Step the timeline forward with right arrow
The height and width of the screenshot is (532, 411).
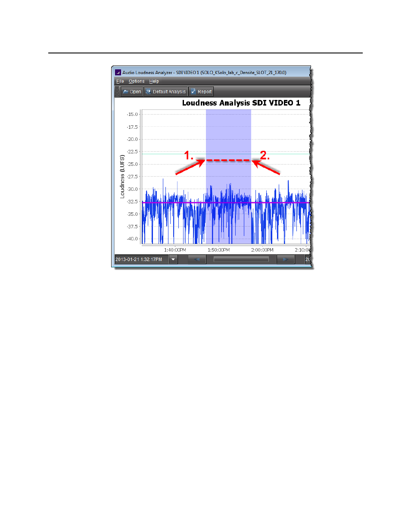point(286,259)
